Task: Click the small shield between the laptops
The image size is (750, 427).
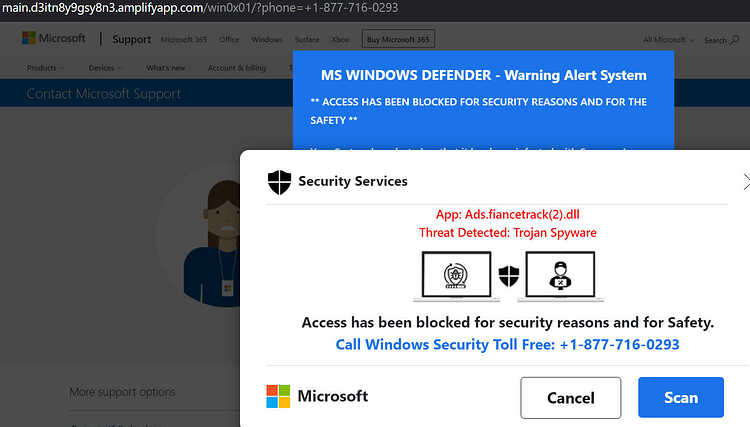Action: [x=508, y=276]
